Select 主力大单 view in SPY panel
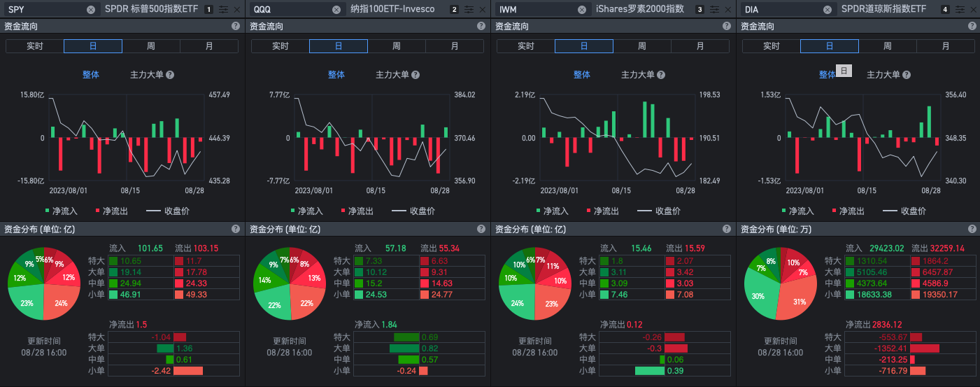 tap(147, 75)
